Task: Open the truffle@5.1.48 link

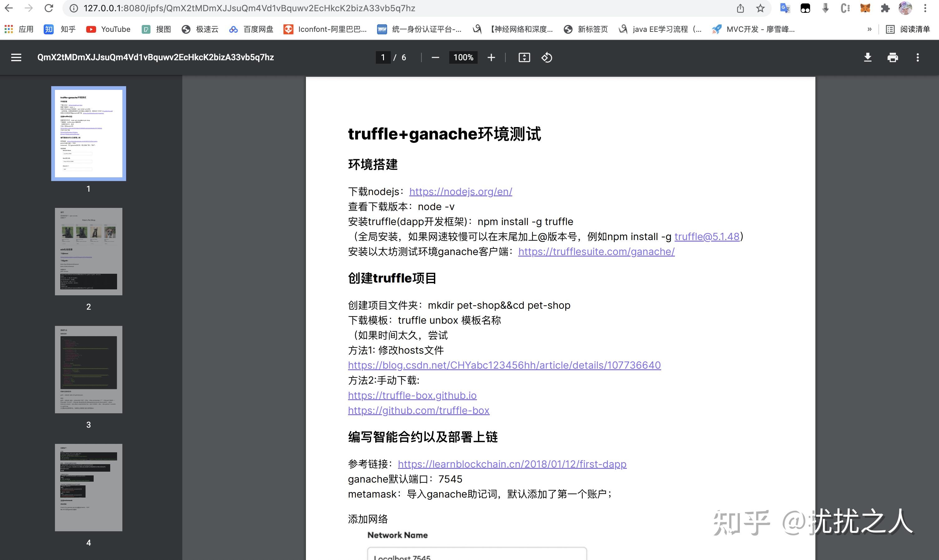Action: pos(707,237)
